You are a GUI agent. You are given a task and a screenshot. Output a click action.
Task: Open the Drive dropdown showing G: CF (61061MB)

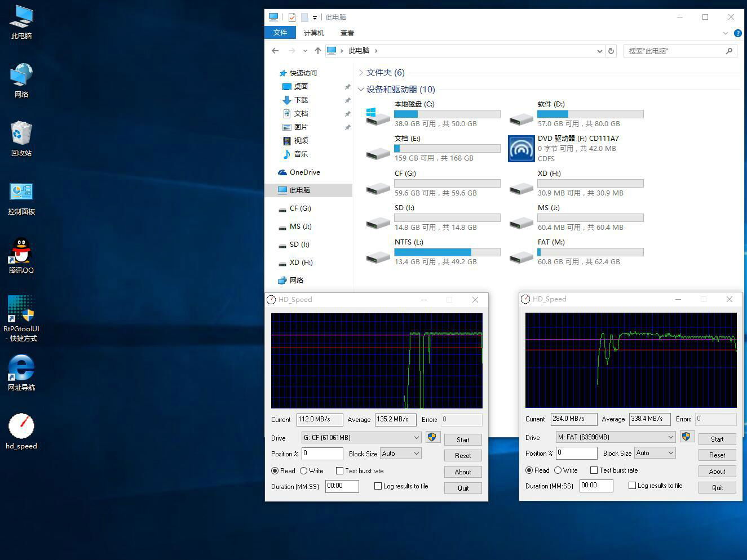[x=361, y=438]
